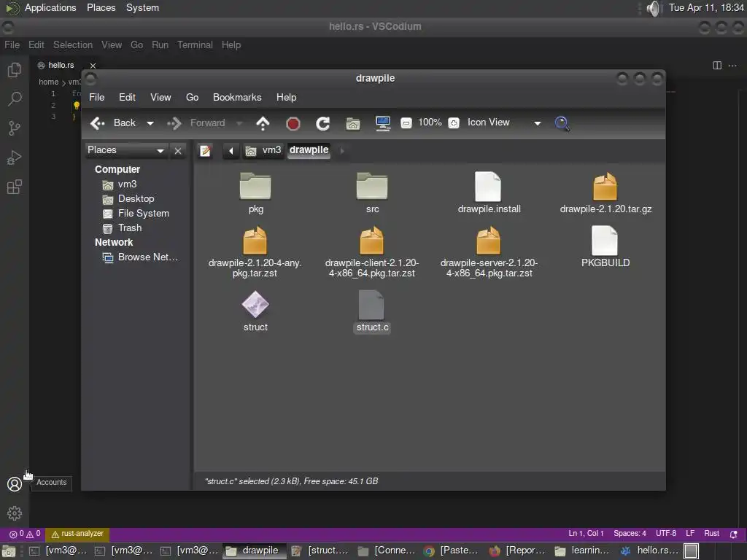This screenshot has height=560, width=747.
Task: Select the src folder
Action: click(372, 192)
